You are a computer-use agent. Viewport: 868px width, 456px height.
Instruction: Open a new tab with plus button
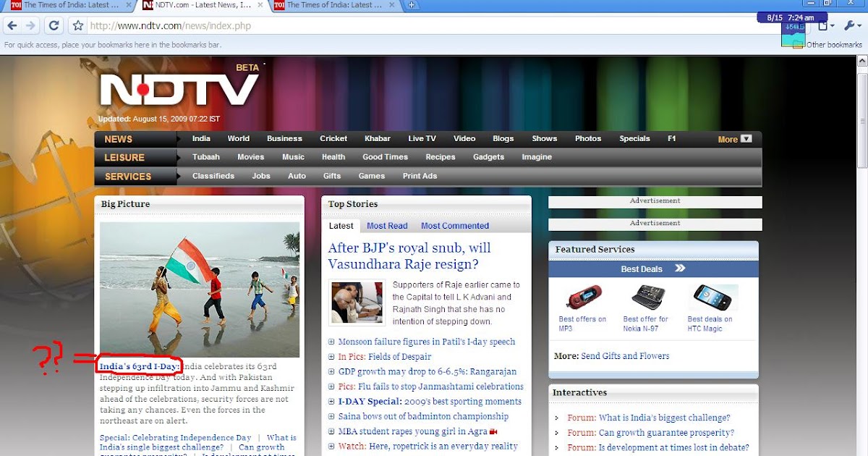pos(411,6)
